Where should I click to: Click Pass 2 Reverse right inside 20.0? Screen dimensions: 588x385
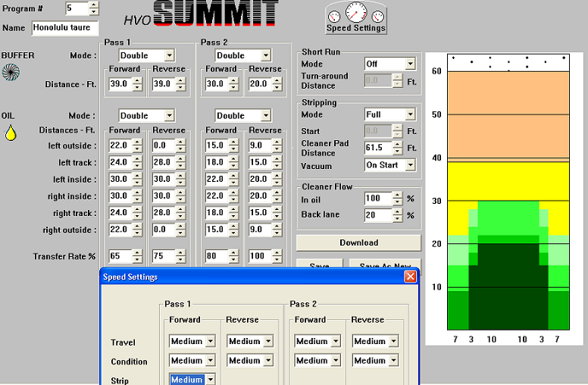point(260,196)
